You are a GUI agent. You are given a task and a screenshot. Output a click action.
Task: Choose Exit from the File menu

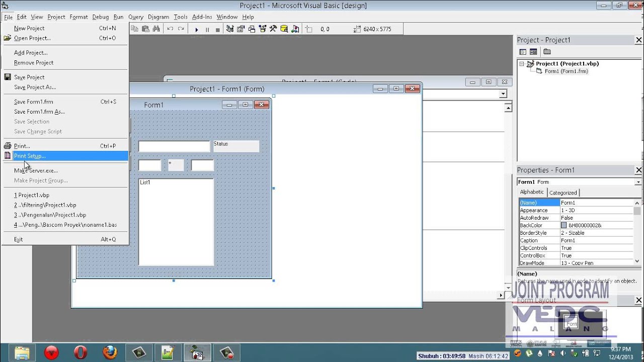point(65,239)
